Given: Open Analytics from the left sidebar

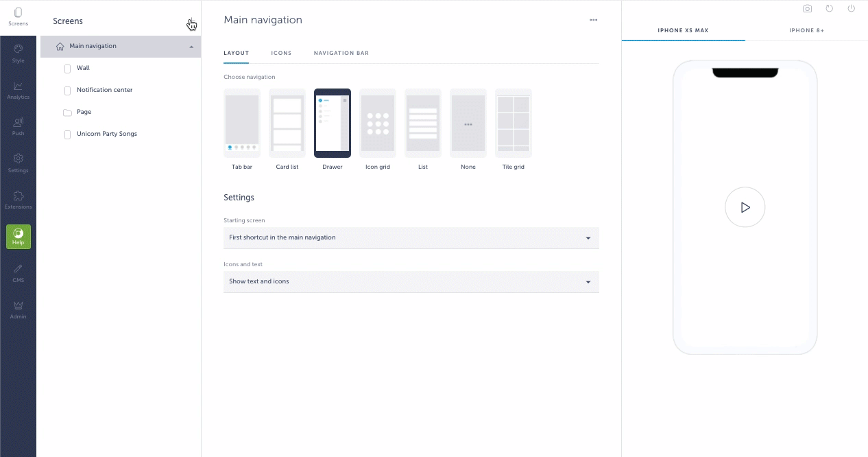Looking at the screenshot, I should [18, 90].
